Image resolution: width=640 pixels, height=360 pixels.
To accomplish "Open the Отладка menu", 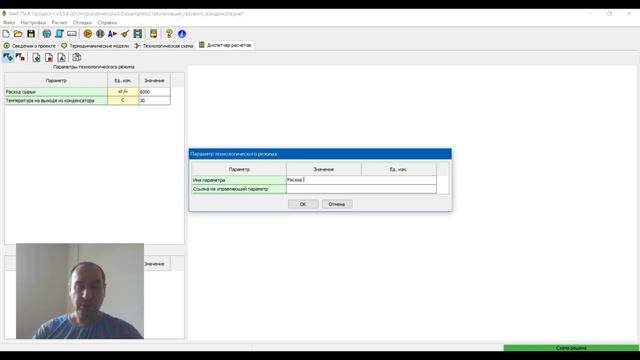I will click(82, 22).
